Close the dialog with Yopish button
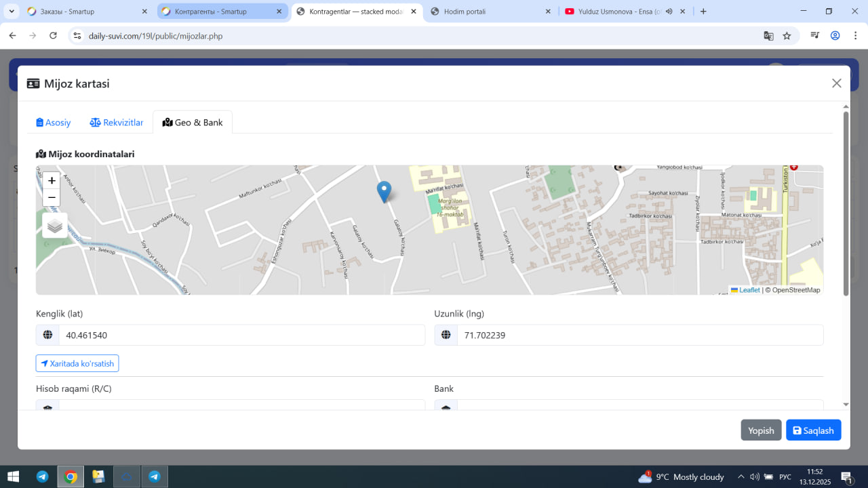The image size is (868, 488). [761, 430]
